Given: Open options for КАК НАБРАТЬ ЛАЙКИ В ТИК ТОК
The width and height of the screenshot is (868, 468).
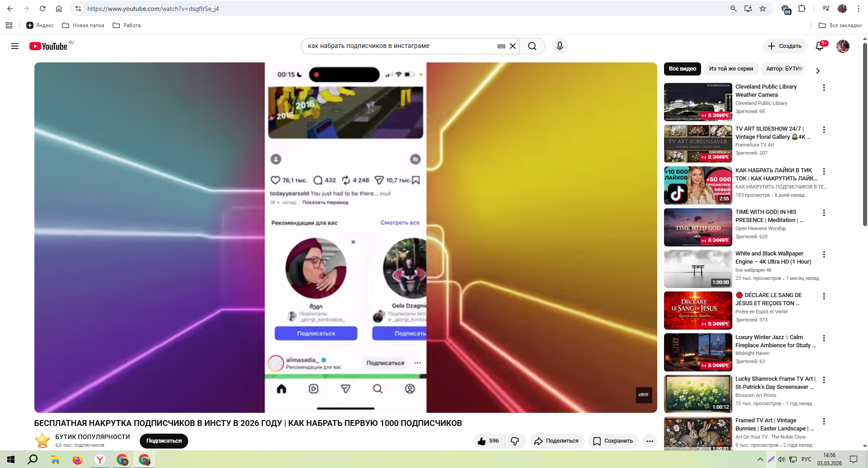Looking at the screenshot, I should 824,171.
